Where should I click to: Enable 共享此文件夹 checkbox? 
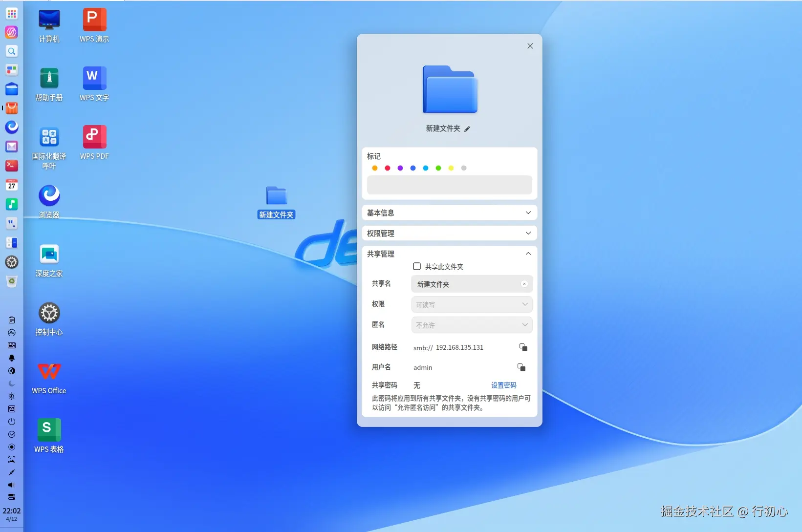[x=417, y=266]
